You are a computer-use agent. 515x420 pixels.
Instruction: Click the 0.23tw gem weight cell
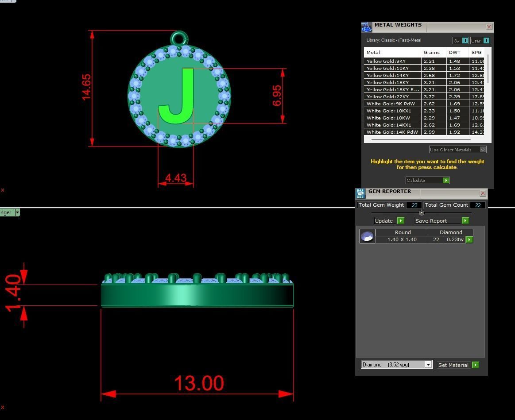click(x=455, y=239)
